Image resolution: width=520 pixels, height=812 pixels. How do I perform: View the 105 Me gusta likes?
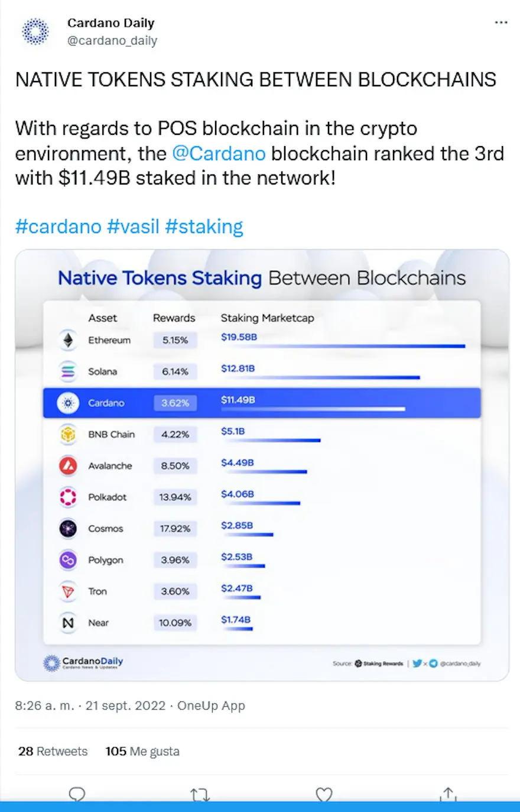(x=142, y=751)
